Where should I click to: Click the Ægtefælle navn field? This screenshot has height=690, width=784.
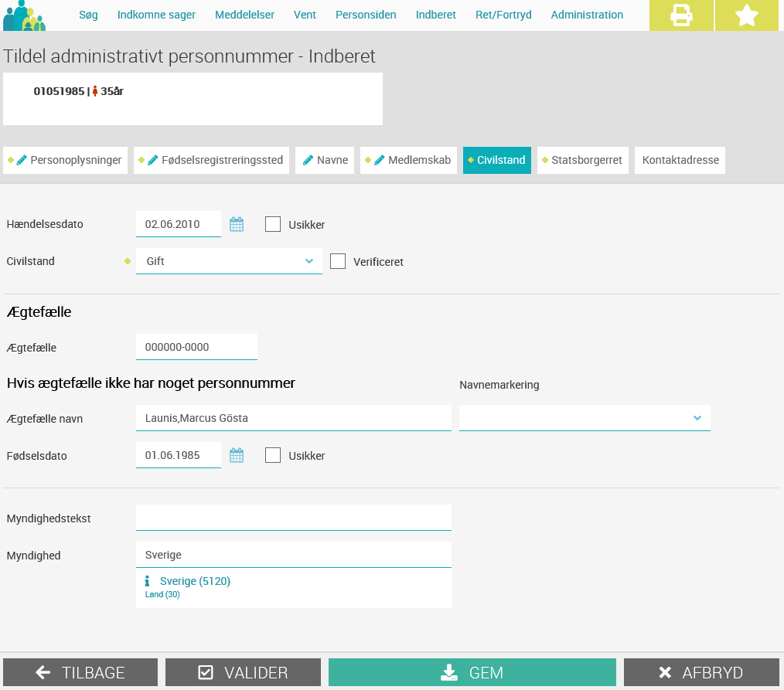coord(294,418)
